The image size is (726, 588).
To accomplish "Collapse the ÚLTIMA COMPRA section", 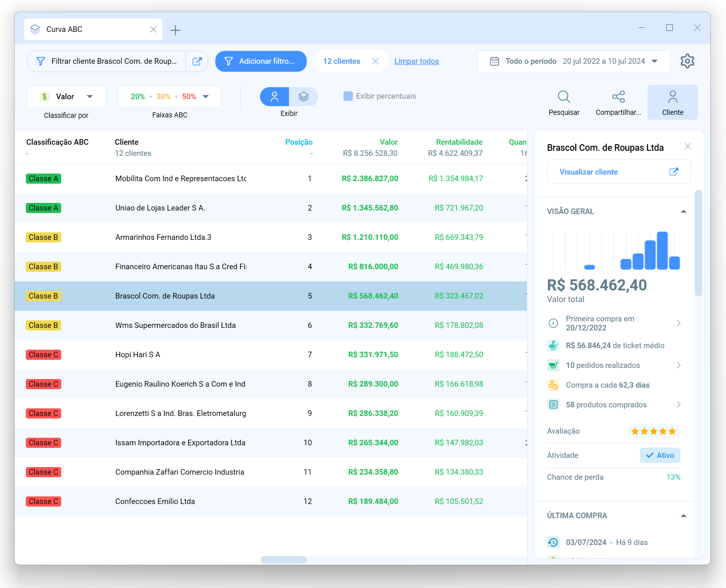I will coord(684,516).
